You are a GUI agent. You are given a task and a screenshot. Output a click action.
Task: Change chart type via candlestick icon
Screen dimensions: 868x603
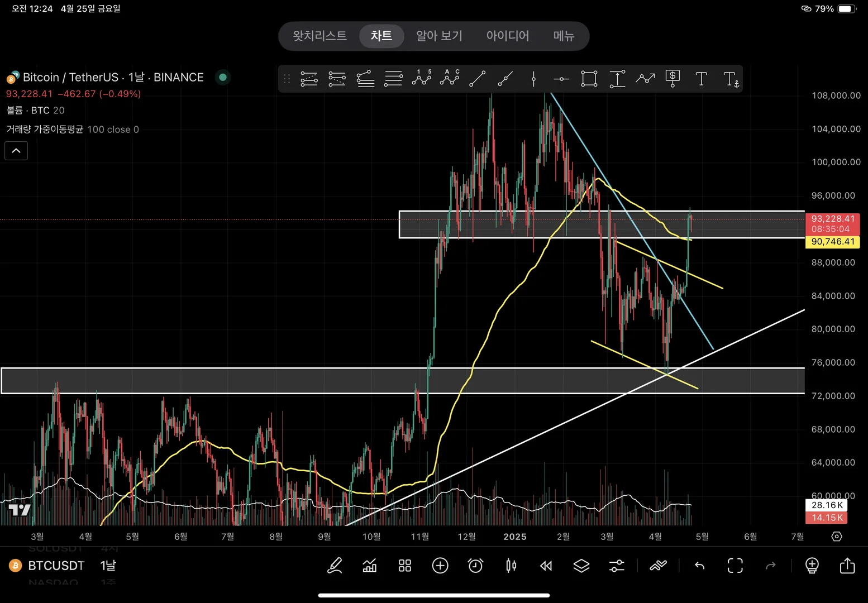511,566
